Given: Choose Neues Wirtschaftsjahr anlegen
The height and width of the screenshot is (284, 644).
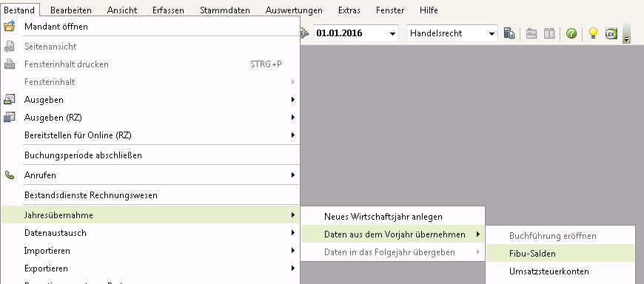Looking at the screenshot, I should 392,217.
